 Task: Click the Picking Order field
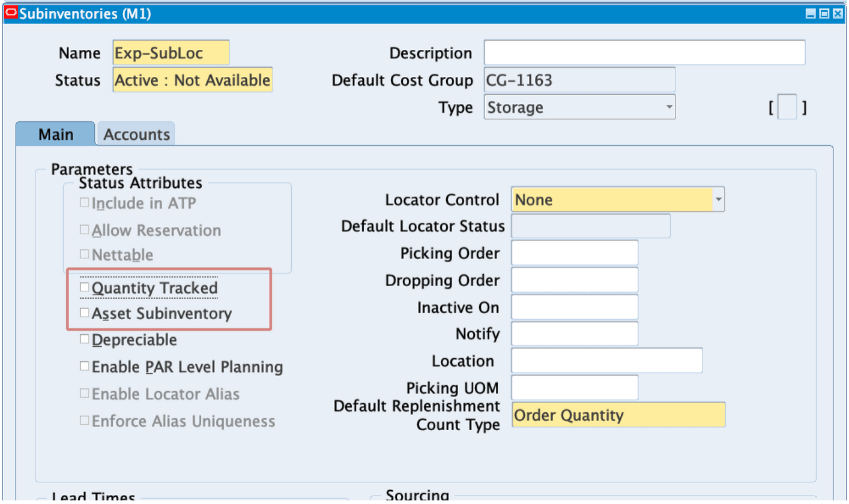tap(573, 253)
